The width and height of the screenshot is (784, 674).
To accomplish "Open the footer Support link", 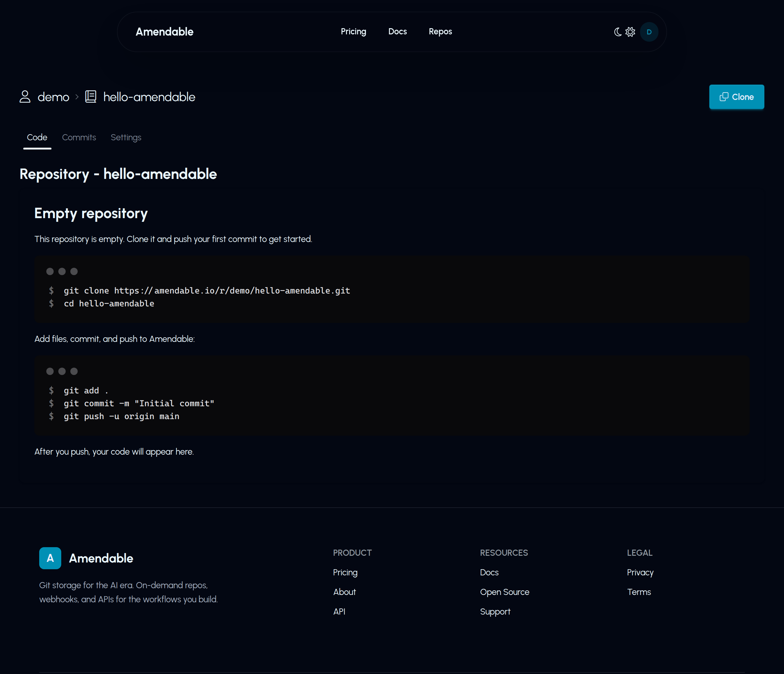I will [x=495, y=612].
